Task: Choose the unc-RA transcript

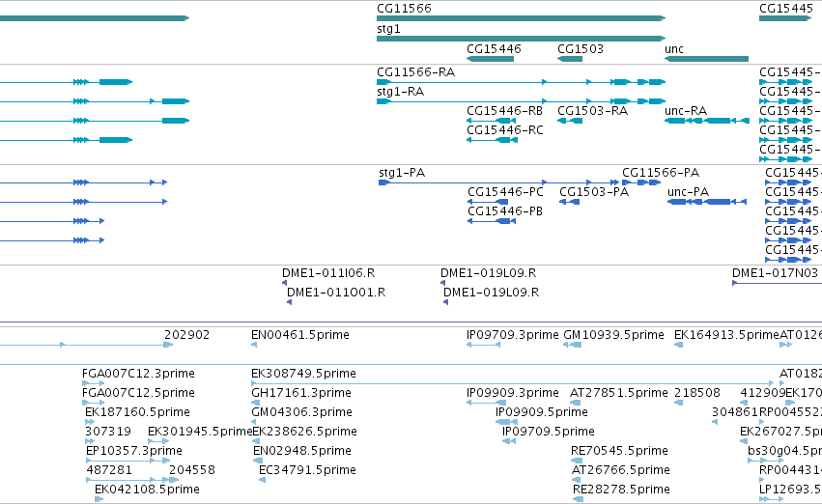Action: (x=707, y=121)
